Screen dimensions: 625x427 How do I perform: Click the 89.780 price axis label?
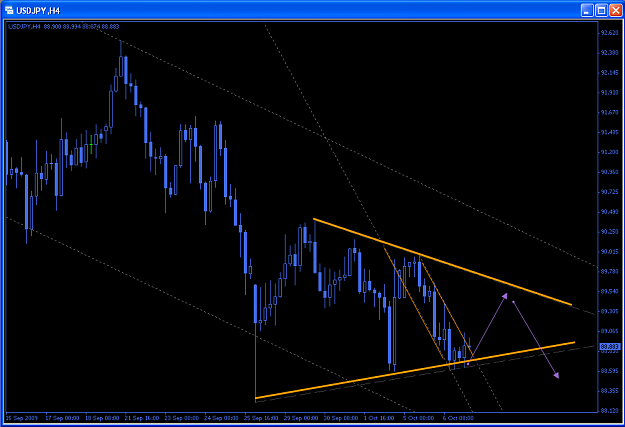tap(610, 271)
